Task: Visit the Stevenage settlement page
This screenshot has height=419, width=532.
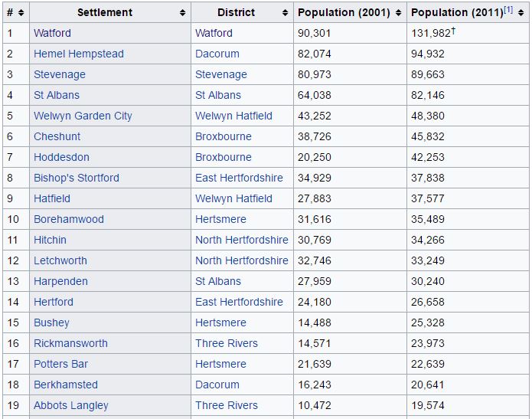Action: (x=59, y=74)
